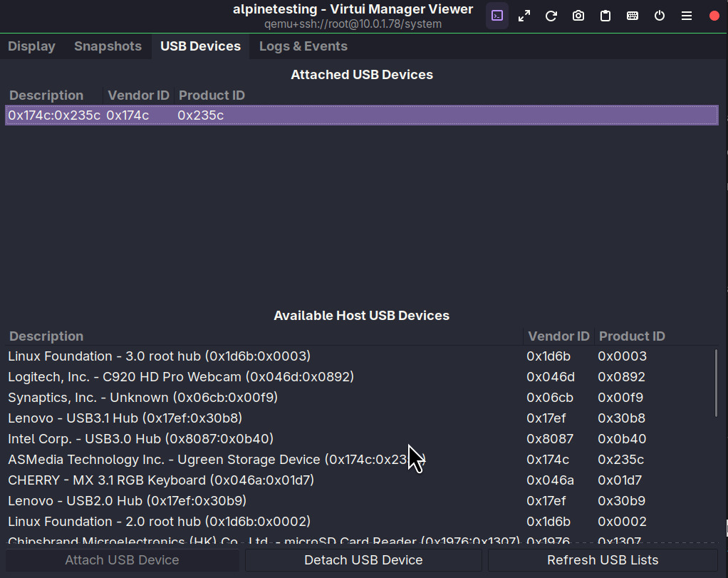Viewport: 728px width, 578px height.
Task: Open the hamburger menu
Action: tap(687, 16)
